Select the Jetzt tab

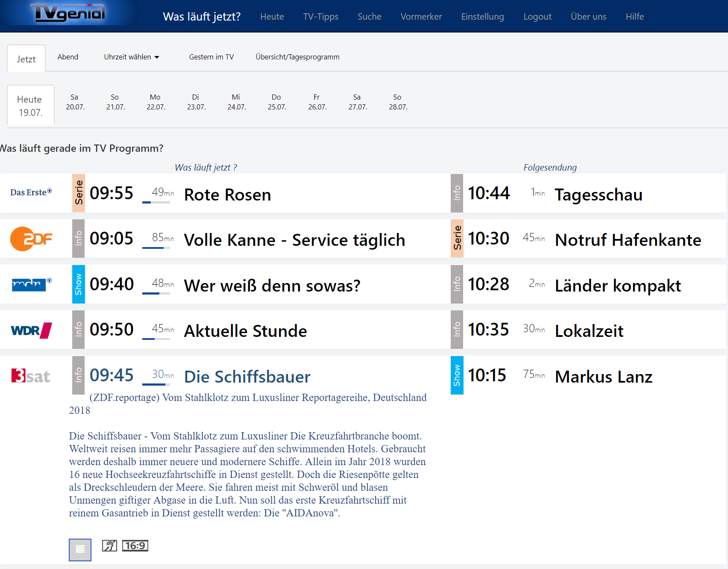pyautogui.click(x=26, y=59)
